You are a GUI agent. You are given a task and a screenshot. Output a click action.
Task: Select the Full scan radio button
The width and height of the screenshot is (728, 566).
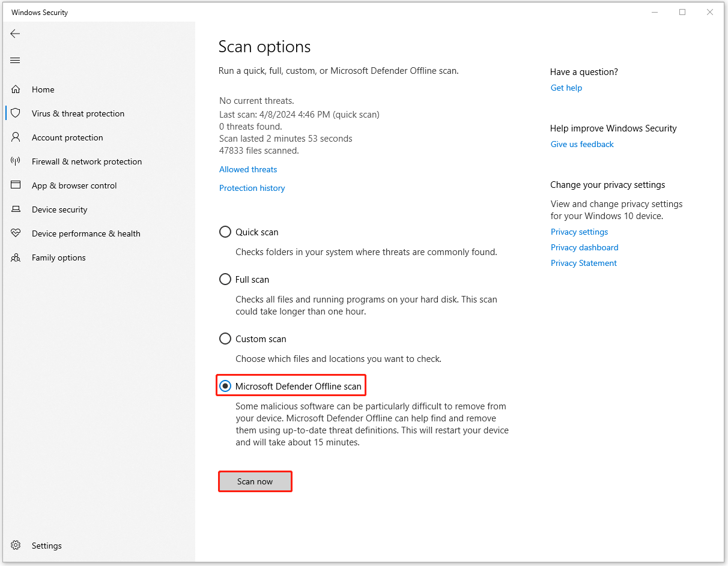pyautogui.click(x=225, y=280)
